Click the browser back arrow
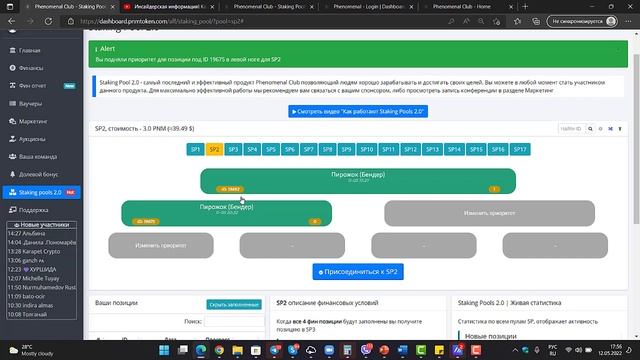Image resolution: width=640 pixels, height=360 pixels. coord(11,21)
